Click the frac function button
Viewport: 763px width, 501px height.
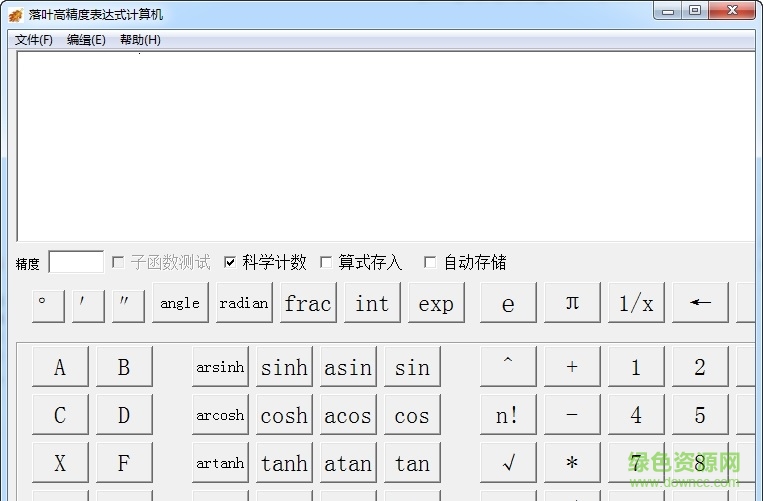point(308,302)
